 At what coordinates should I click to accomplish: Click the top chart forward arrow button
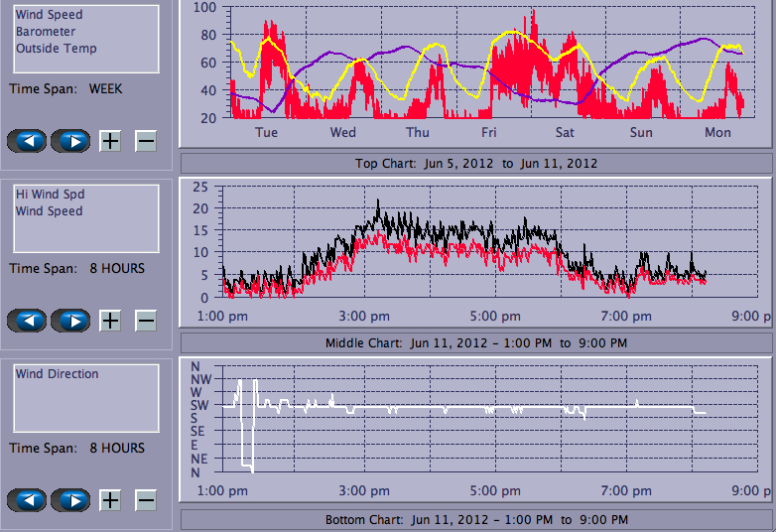tap(70, 141)
